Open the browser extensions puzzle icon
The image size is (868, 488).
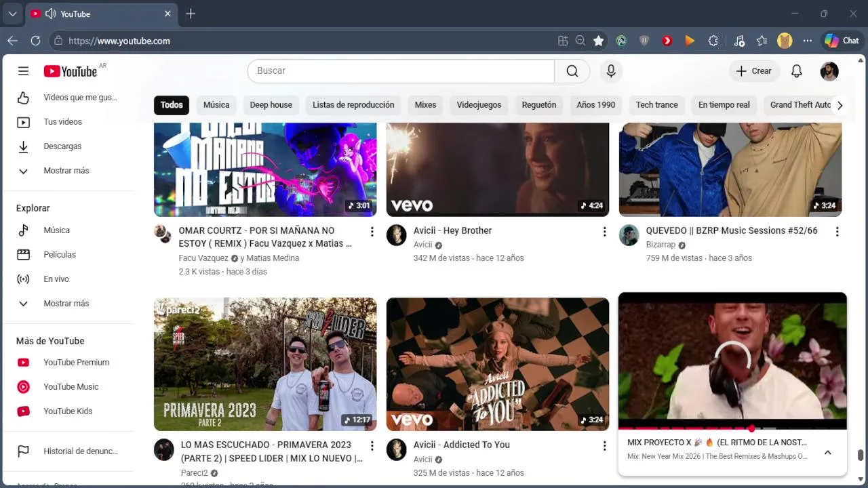pos(713,41)
